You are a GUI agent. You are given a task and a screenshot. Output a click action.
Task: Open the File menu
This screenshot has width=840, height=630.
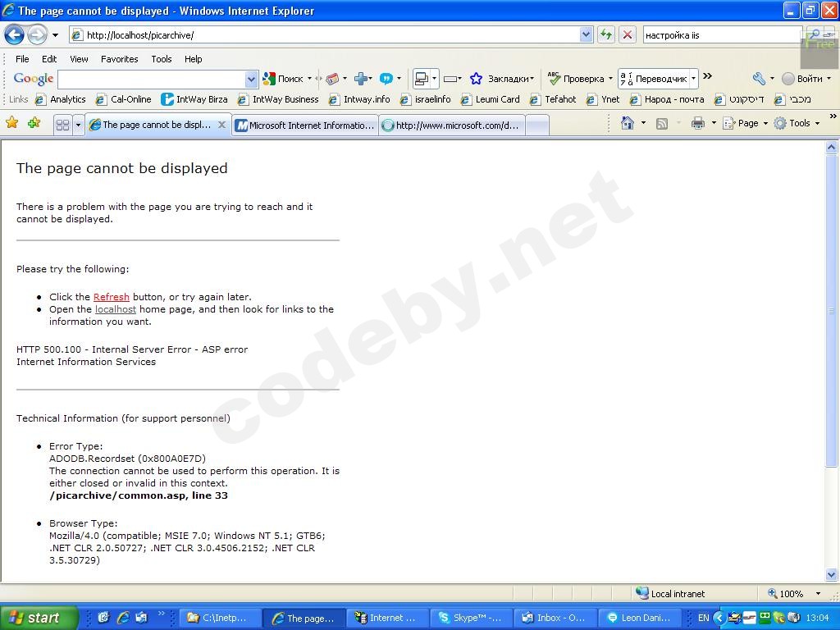22,59
